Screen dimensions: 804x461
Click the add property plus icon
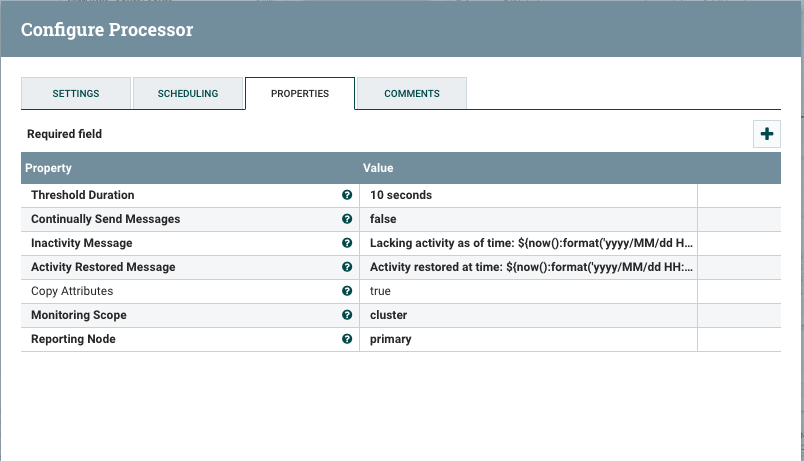766,134
